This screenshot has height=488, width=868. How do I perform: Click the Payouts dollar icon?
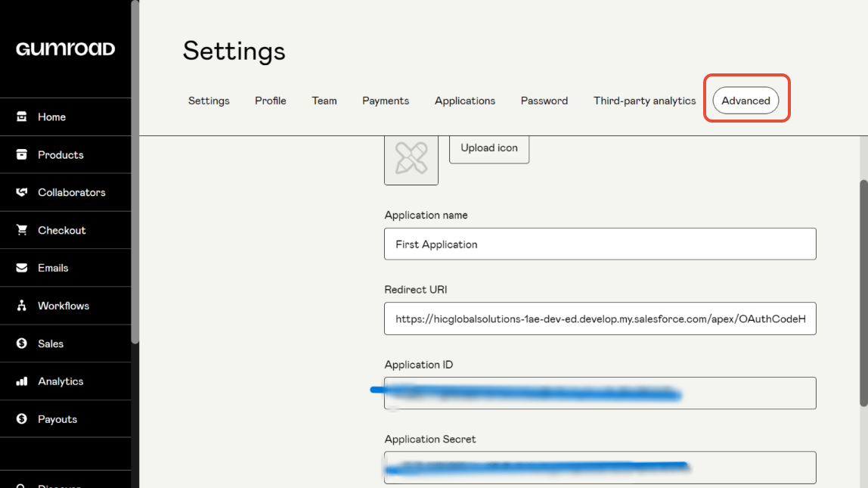(x=22, y=419)
